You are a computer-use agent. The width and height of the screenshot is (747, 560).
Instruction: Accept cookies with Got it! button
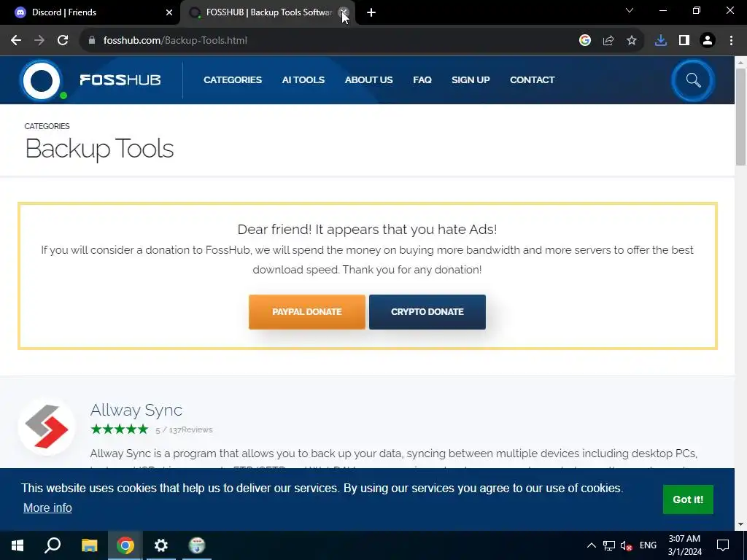(688, 499)
